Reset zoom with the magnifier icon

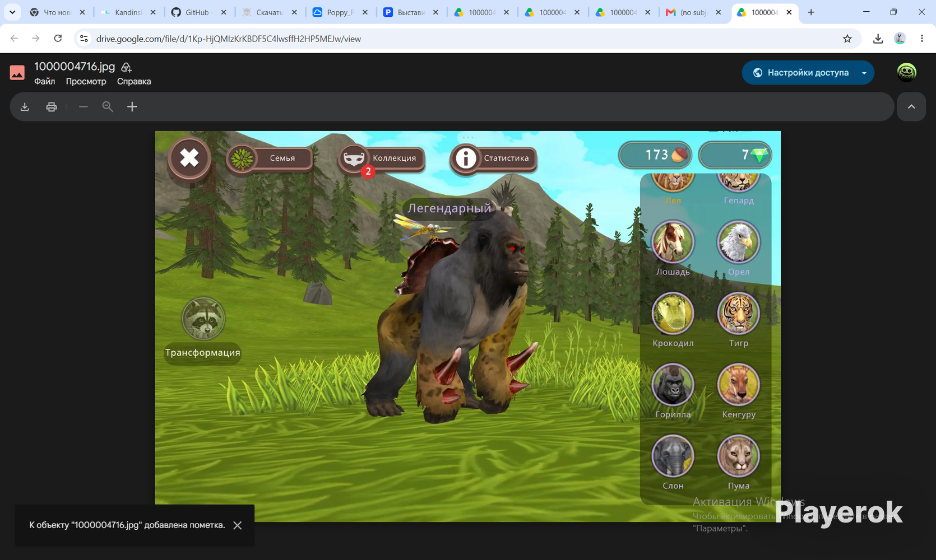108,106
